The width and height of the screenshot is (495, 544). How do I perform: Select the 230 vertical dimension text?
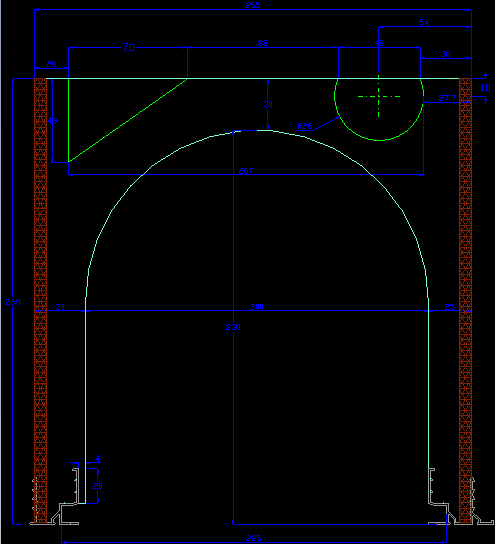[233, 327]
